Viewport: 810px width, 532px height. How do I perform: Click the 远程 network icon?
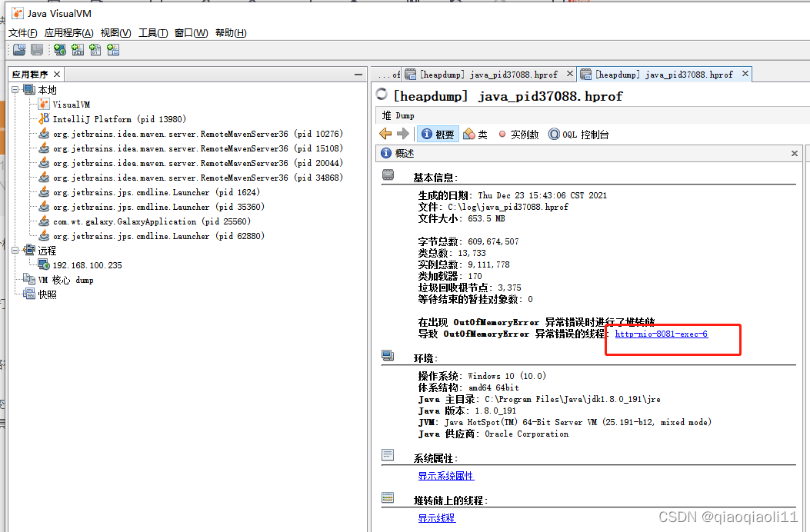click(29, 251)
